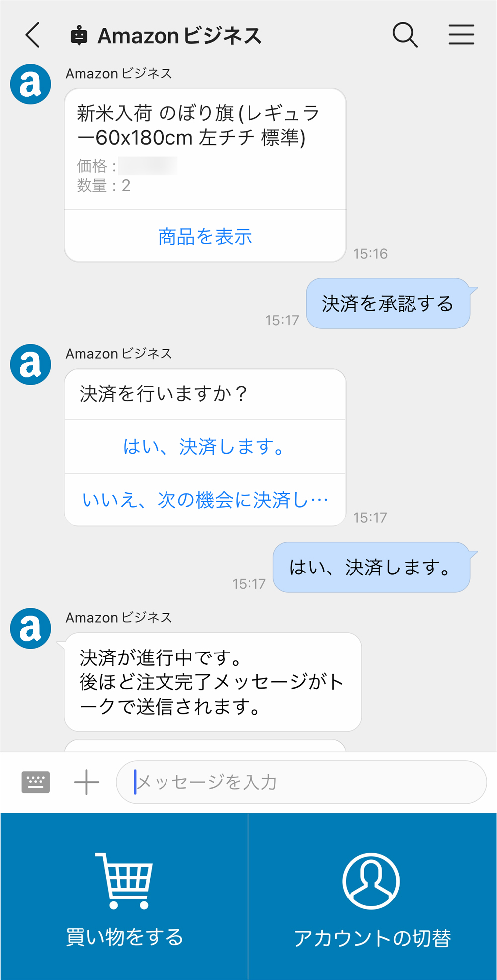497x980 pixels.
Task: Tap the sent 決済を承認する bubble
Action: pos(388,304)
